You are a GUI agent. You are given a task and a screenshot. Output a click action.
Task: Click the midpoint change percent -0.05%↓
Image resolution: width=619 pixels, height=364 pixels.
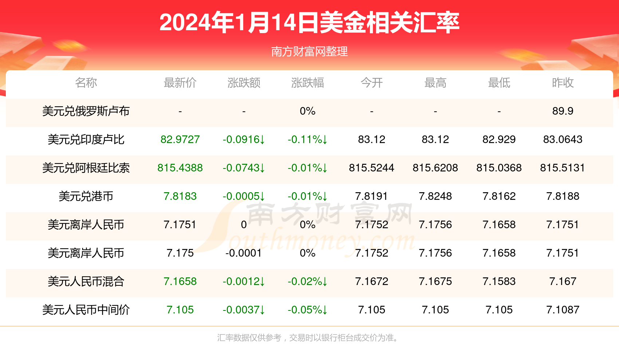tap(307, 310)
